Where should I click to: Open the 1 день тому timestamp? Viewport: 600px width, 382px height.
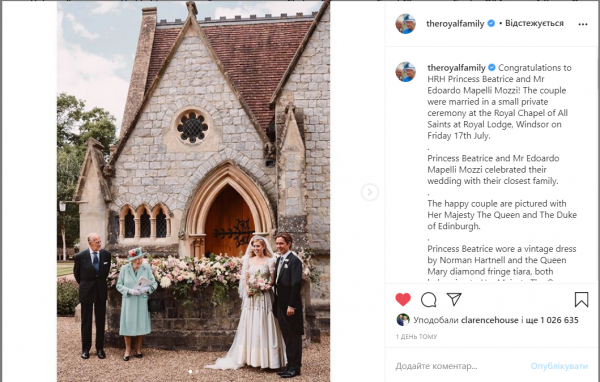pyautogui.click(x=416, y=337)
